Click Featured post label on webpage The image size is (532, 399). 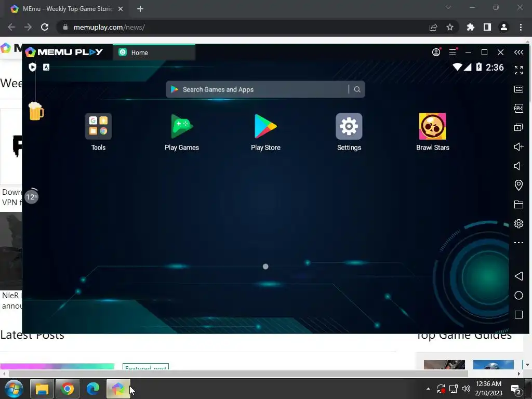tap(145, 367)
